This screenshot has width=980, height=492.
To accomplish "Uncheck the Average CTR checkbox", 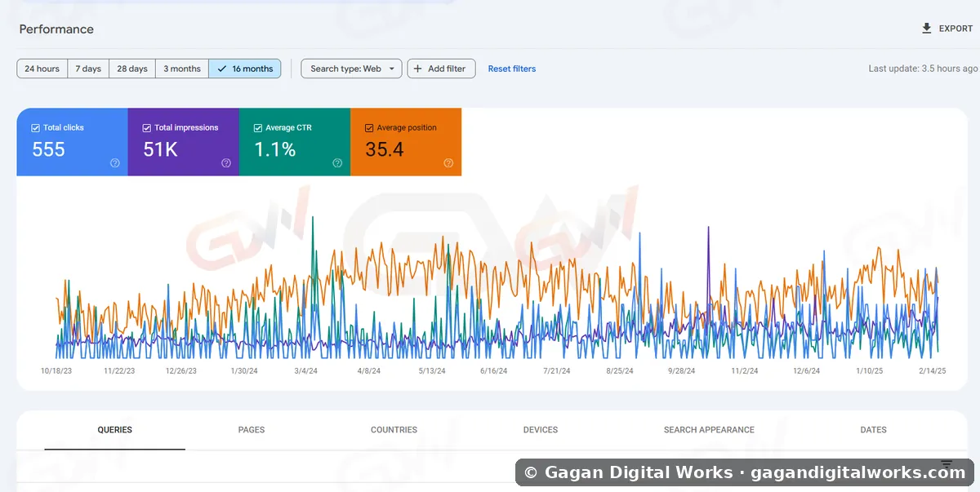I will tap(258, 128).
